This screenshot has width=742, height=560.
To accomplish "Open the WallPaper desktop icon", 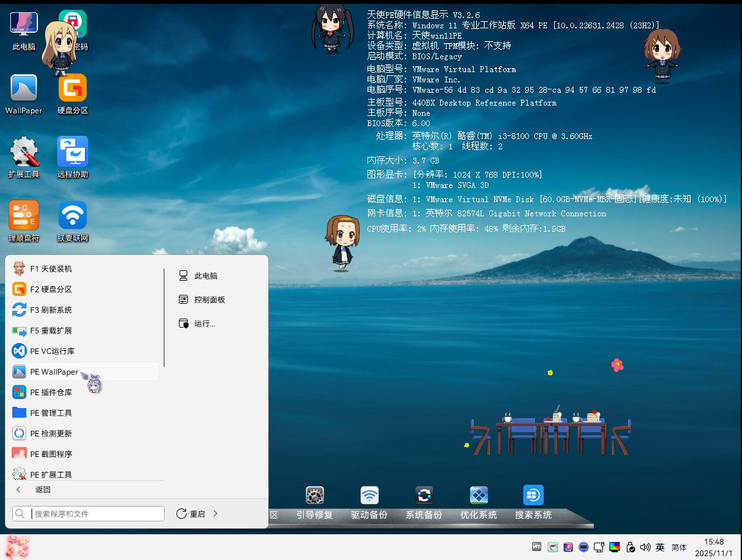I will 24,88.
